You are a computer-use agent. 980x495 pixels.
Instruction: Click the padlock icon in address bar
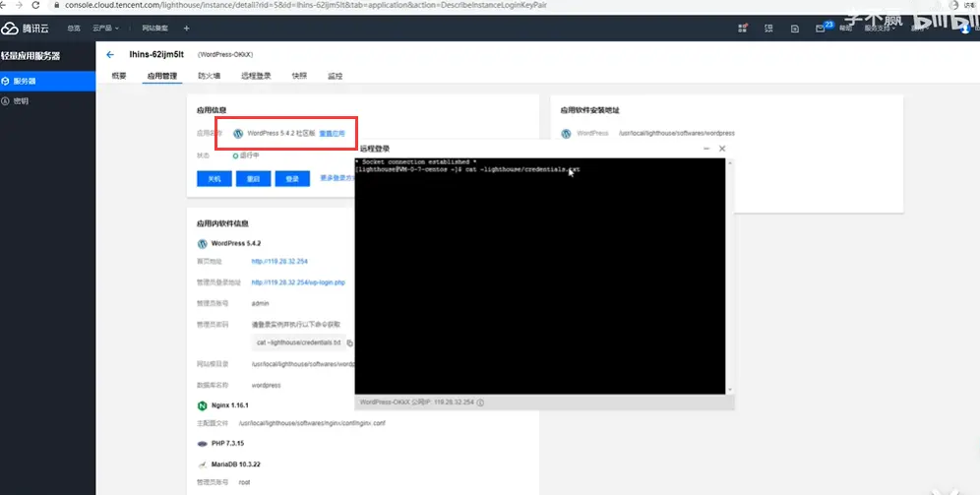56,5
